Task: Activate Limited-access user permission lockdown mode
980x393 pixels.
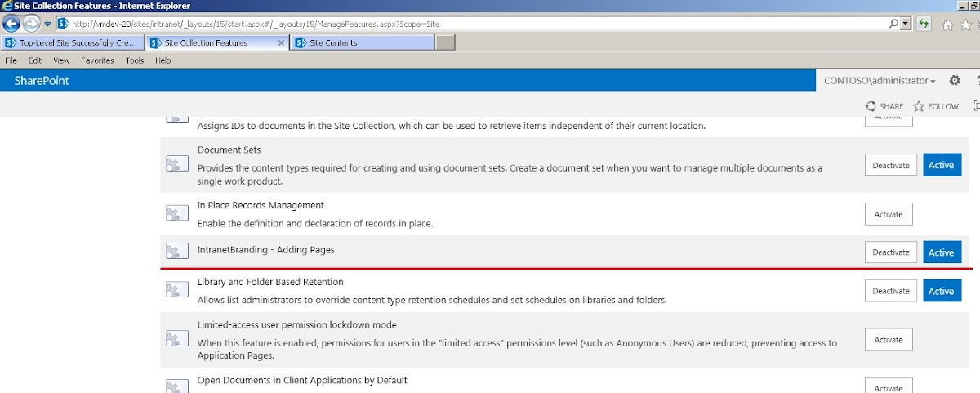Action: (889, 339)
